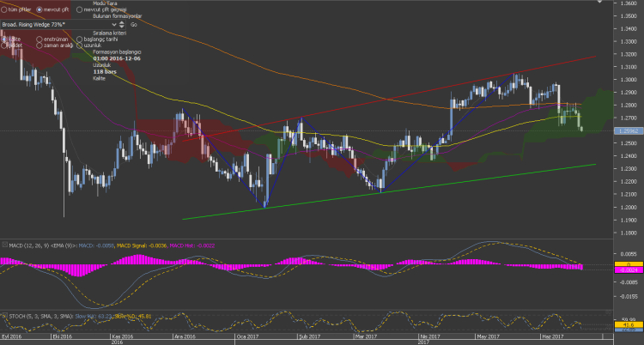Click the 'Eyl 2016' time axis marker
The width and height of the screenshot is (644, 345).
10,336
